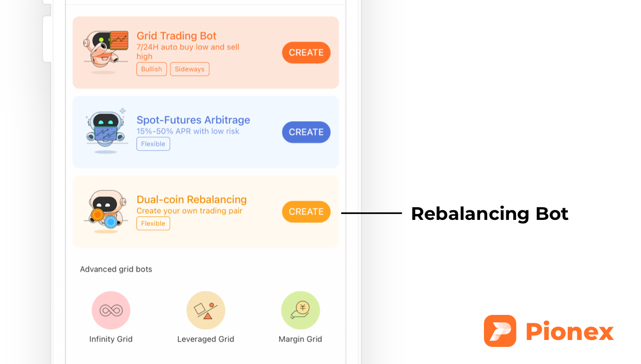Click CREATE for Spot-Futures Arbitrage
Image resolution: width=641 pixels, height=364 pixels.
coord(306,132)
